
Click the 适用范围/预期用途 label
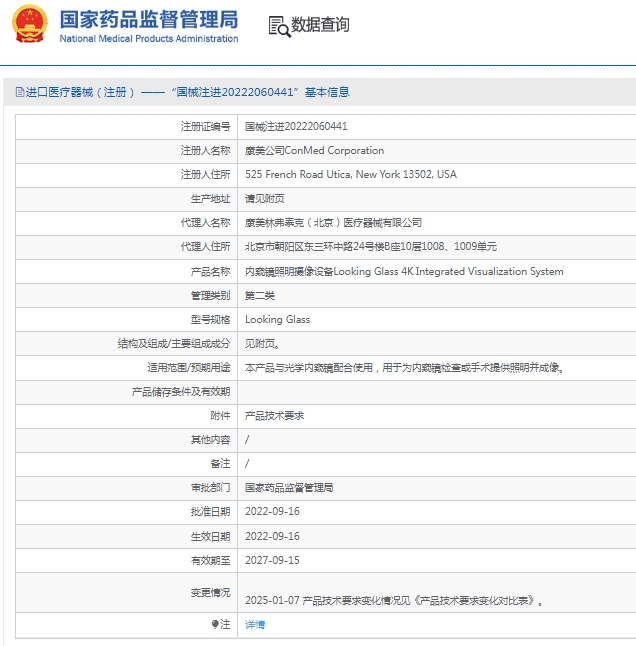[x=189, y=367]
